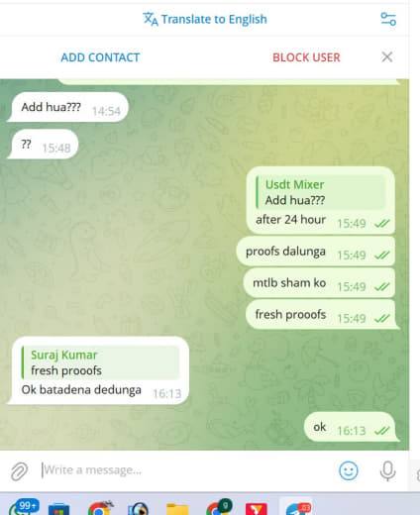420x515 pixels.
Task: Open the red Y app in taskbar
Action: (x=257, y=509)
